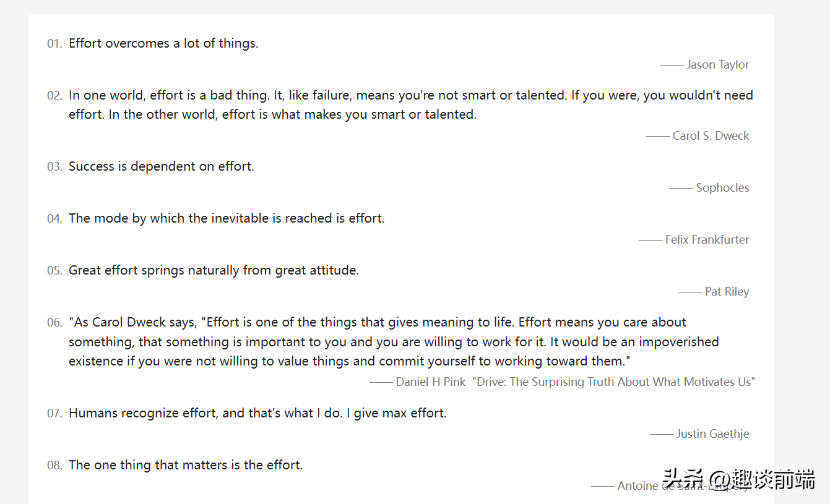The height and width of the screenshot is (504, 830).
Task: Click author name Pat Riley
Action: point(727,291)
